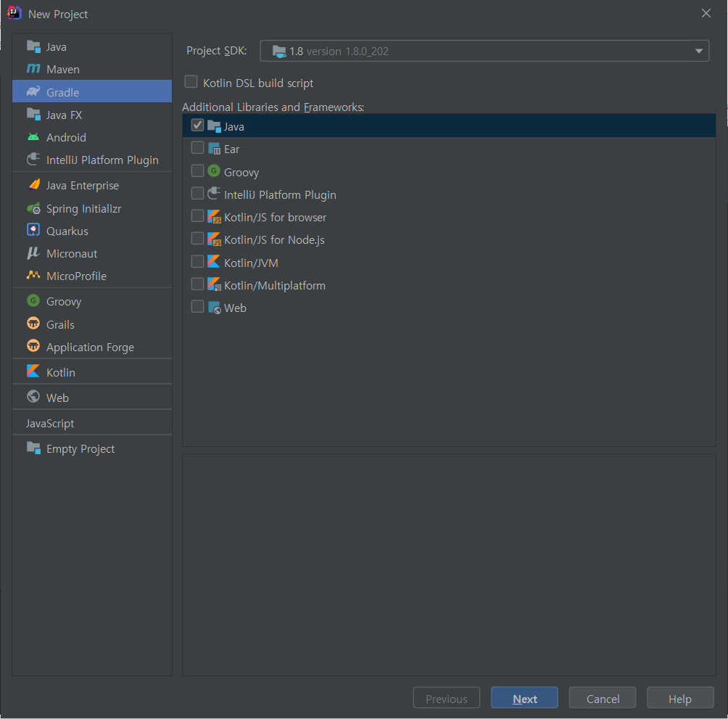Click the Gradle elephant icon
Image resolution: width=728 pixels, height=719 pixels.
[33, 91]
